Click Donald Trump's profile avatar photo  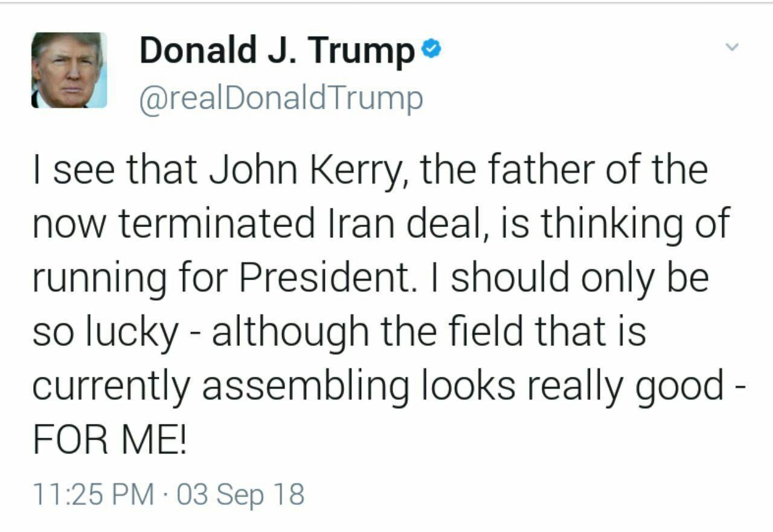(69, 70)
